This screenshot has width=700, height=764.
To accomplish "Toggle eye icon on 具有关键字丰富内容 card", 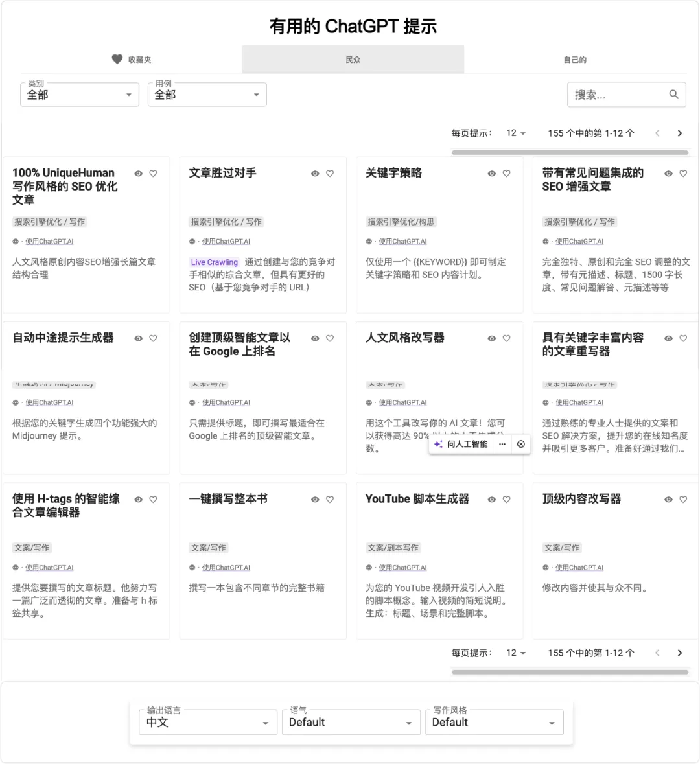I will click(668, 338).
